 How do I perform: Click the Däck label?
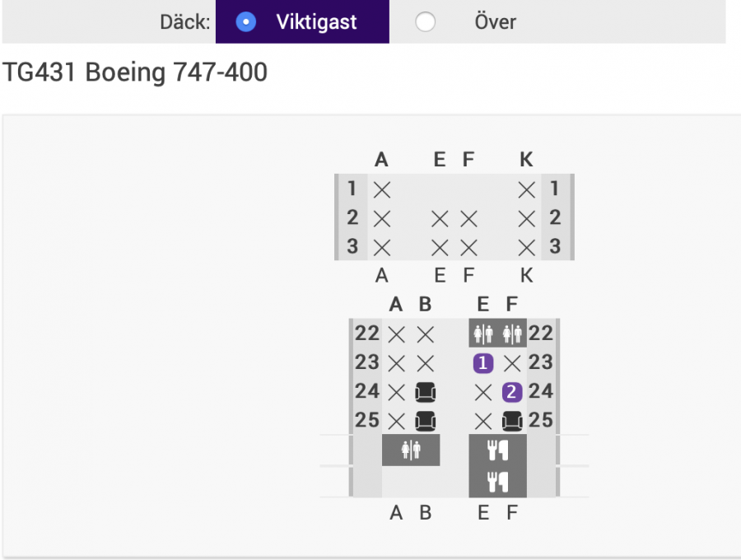[184, 22]
